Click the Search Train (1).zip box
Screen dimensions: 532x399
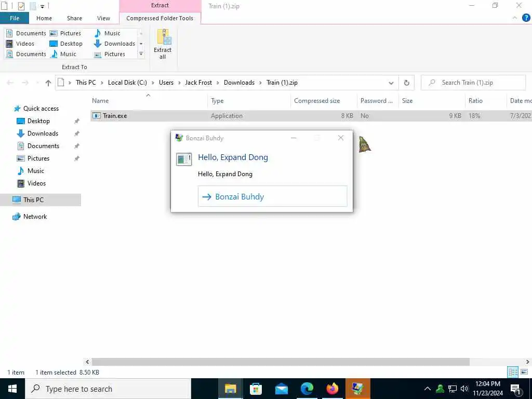point(473,83)
